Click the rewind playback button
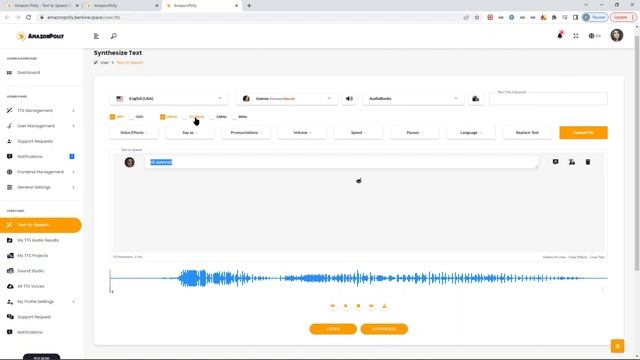Screen dimensions: 640x360 click(x=333, y=306)
